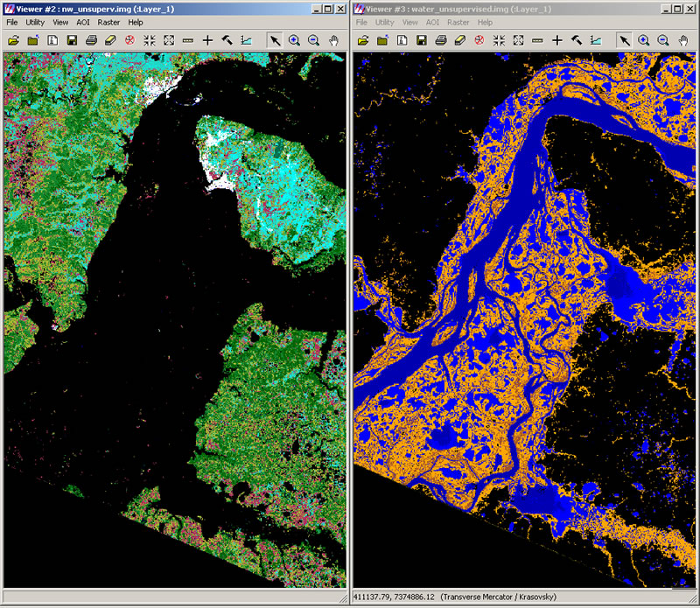Viewport: 700px width, 608px height.
Task: Click the Info icon in Viewer #3
Action: pyautogui.click(x=402, y=40)
